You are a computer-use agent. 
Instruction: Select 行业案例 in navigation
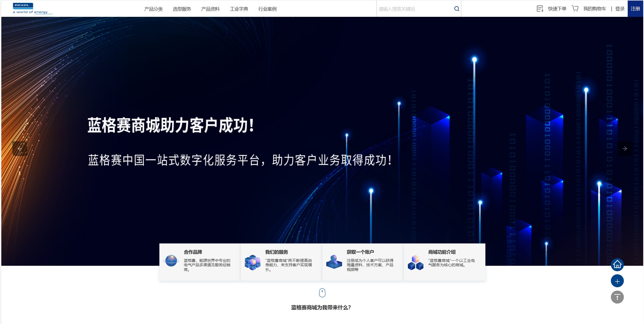(267, 9)
